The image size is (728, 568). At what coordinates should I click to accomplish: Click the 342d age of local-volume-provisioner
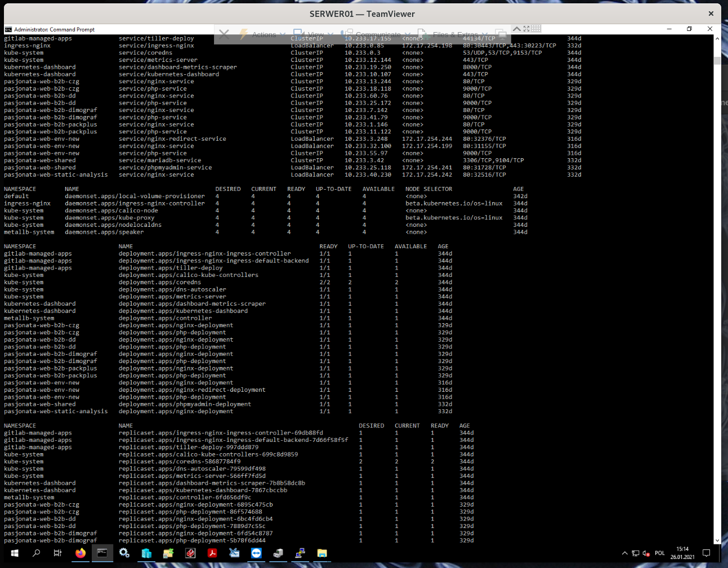pos(520,196)
